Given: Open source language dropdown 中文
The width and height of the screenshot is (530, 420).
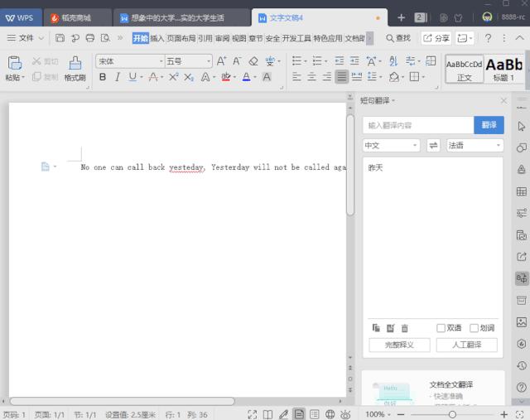Looking at the screenshot, I should coord(391,146).
